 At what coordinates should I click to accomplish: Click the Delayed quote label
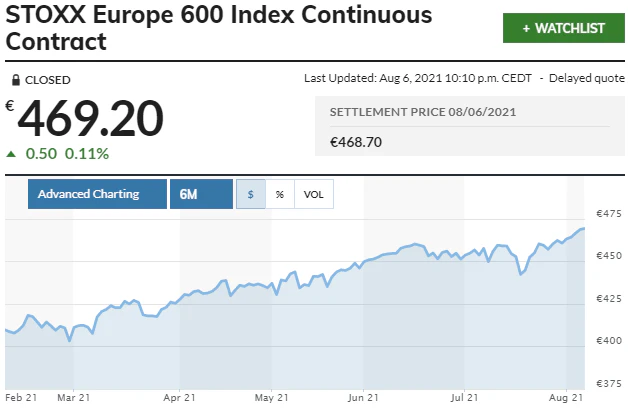pos(582,78)
